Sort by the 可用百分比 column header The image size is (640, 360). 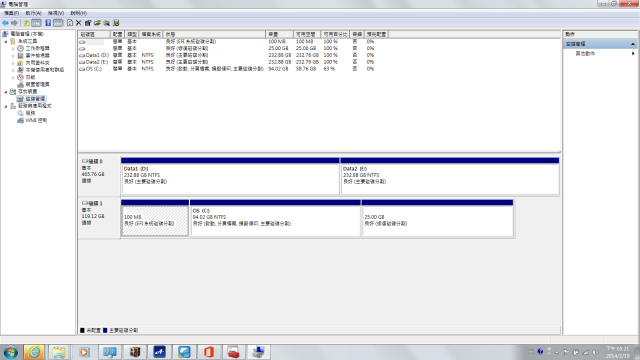pos(335,34)
